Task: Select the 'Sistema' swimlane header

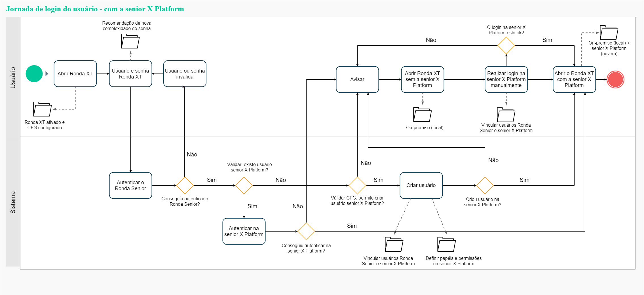Action: pos(13,202)
